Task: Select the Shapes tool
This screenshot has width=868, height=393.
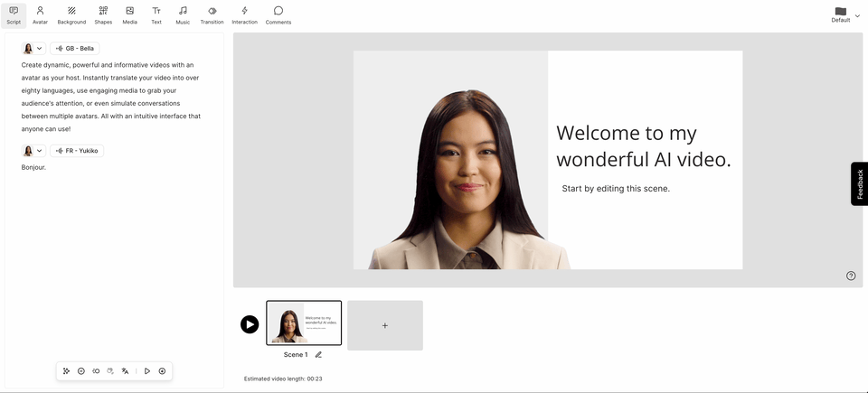Action: tap(103, 14)
